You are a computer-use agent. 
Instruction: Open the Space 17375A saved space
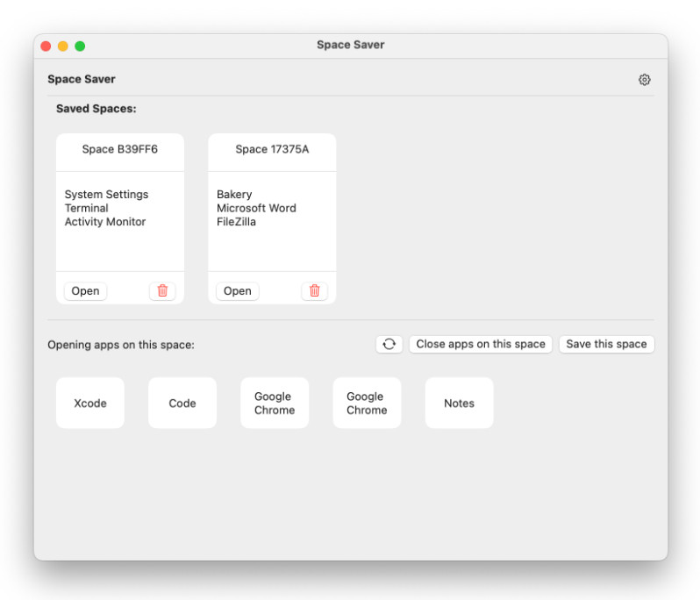point(238,291)
